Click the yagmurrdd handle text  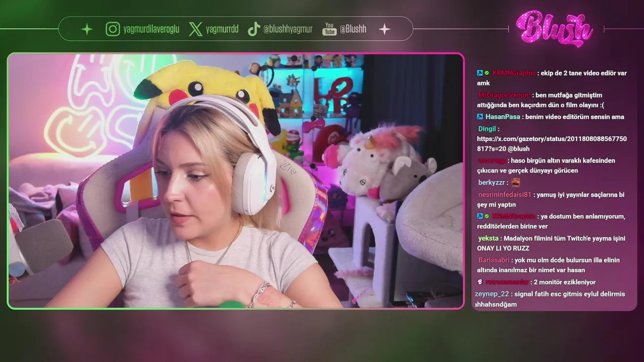[x=222, y=29]
